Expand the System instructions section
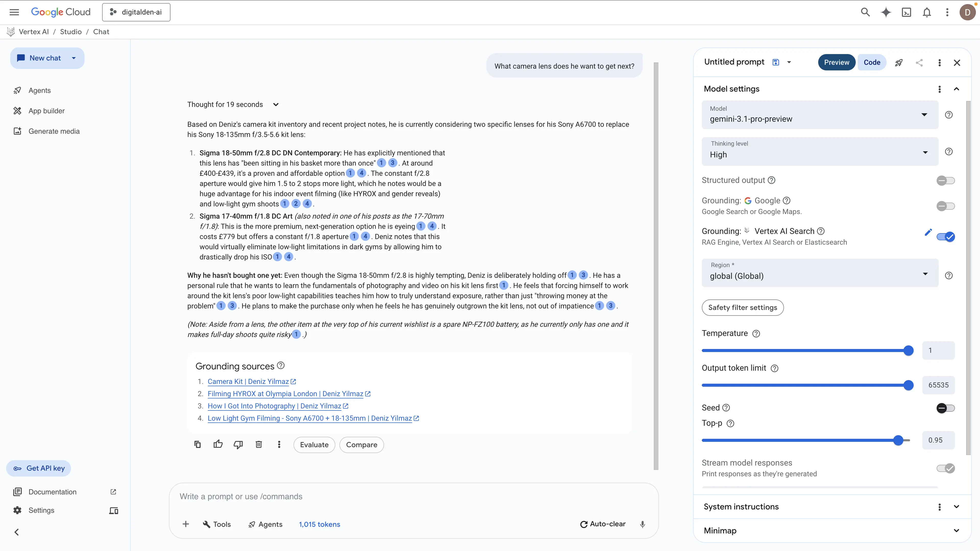980x551 pixels. click(957, 507)
